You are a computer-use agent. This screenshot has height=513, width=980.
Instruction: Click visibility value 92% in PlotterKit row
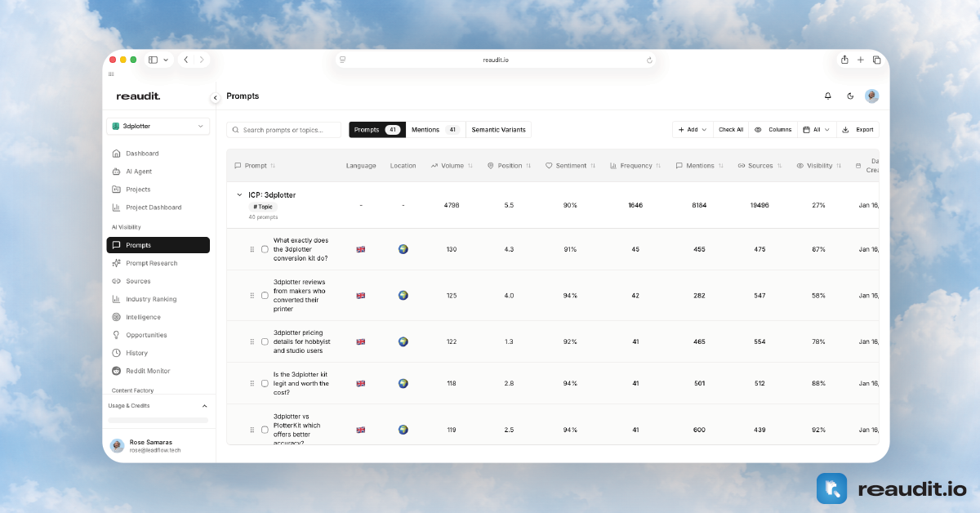point(819,430)
